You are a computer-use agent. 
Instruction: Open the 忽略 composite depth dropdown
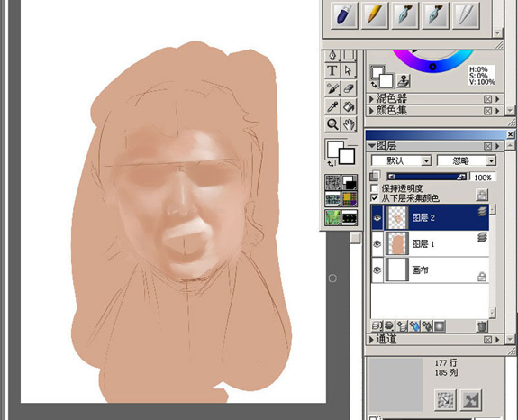[467, 161]
